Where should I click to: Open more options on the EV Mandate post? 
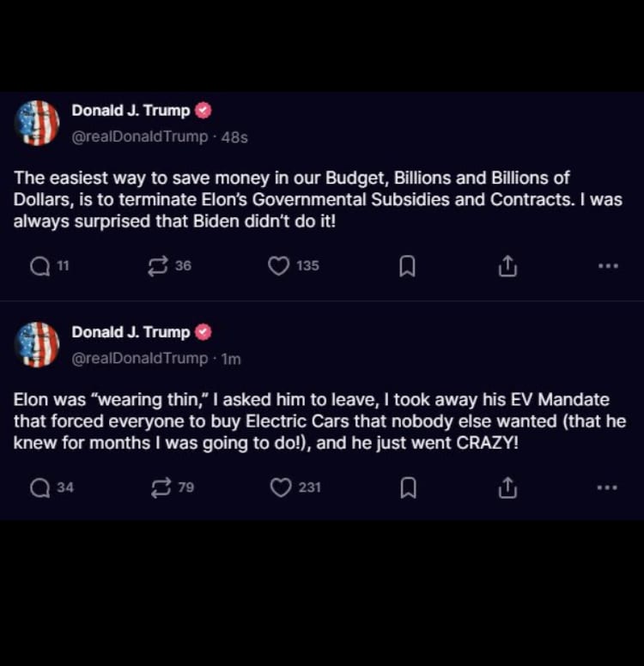(607, 487)
